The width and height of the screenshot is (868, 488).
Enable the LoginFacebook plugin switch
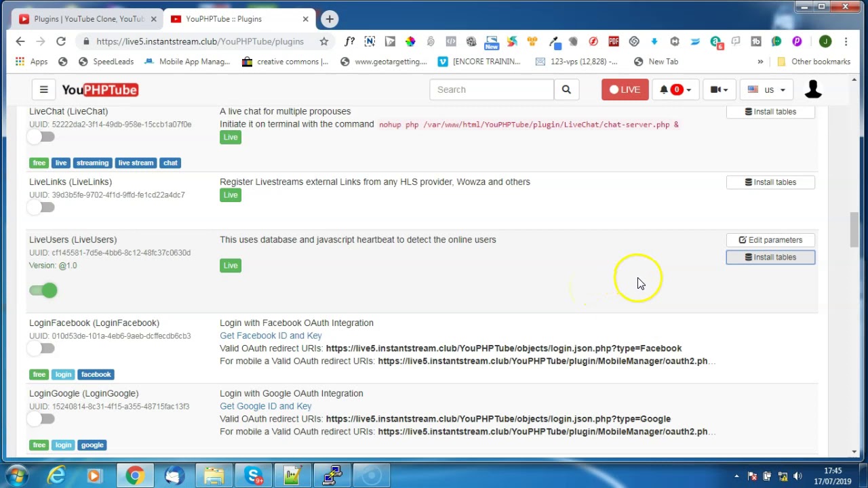[x=42, y=348]
